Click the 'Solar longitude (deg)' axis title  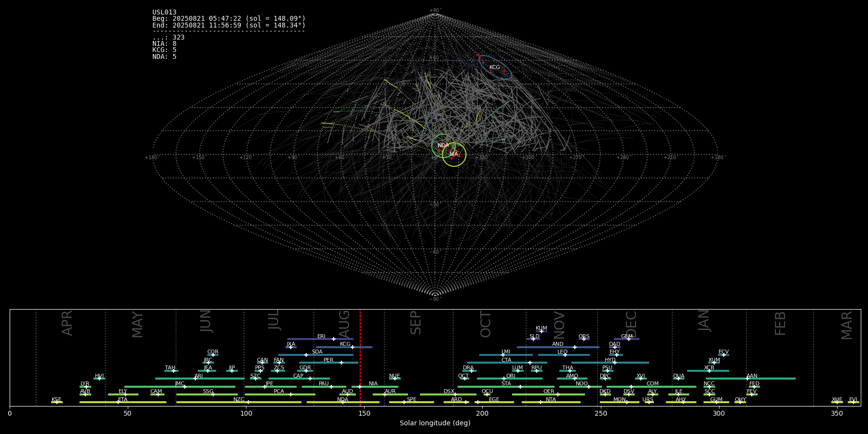[435, 423]
